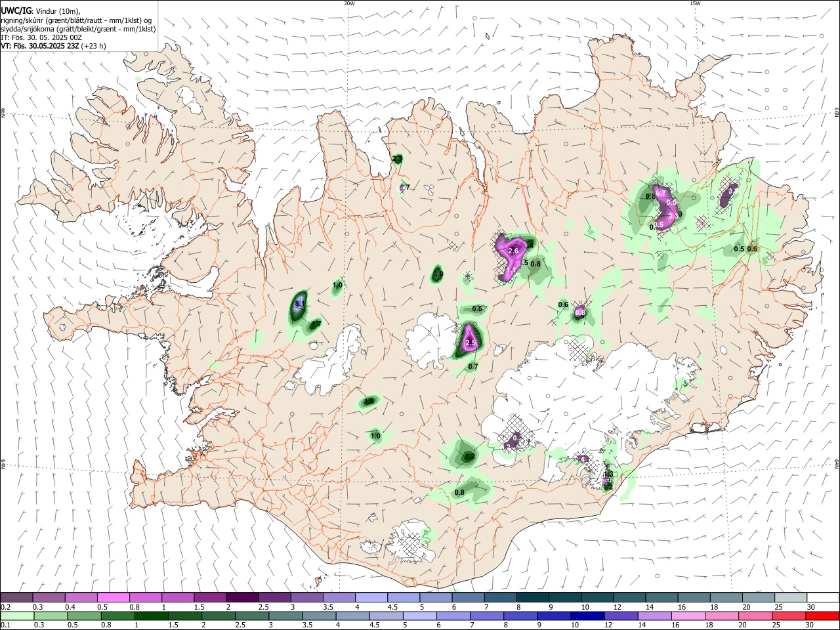Click the 'IT: Fös. 30. 05. 2025 00Z' line
The height and width of the screenshot is (630, 840).
tap(41, 37)
